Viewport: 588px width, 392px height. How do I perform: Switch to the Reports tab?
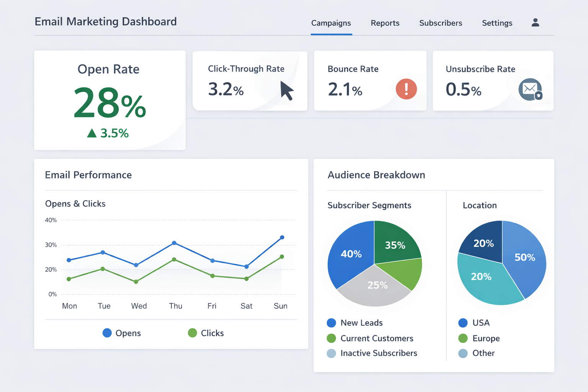385,23
